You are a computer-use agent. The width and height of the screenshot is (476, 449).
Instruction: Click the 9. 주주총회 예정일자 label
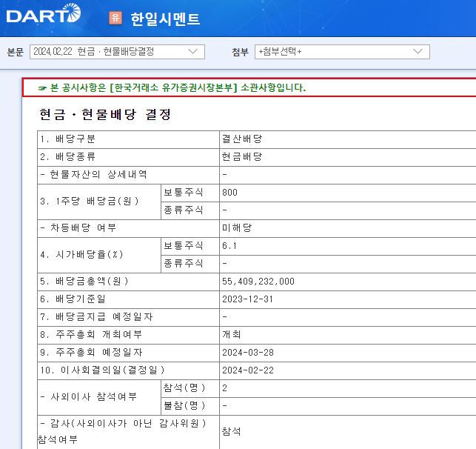(x=91, y=353)
